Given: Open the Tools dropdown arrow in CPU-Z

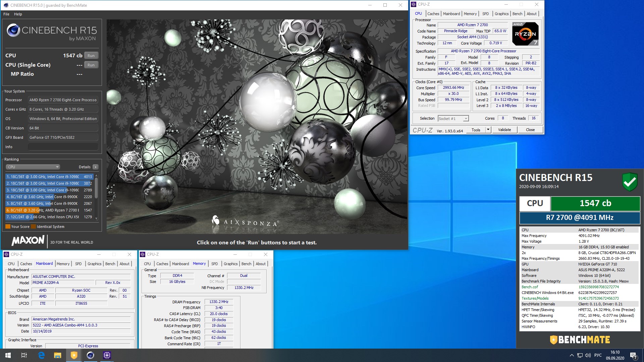Looking at the screenshot, I should (488, 130).
